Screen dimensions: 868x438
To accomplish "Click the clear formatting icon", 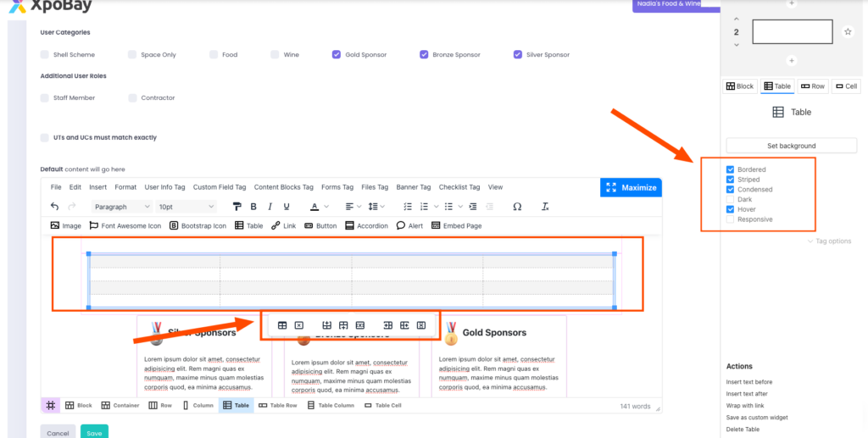I will (x=545, y=207).
